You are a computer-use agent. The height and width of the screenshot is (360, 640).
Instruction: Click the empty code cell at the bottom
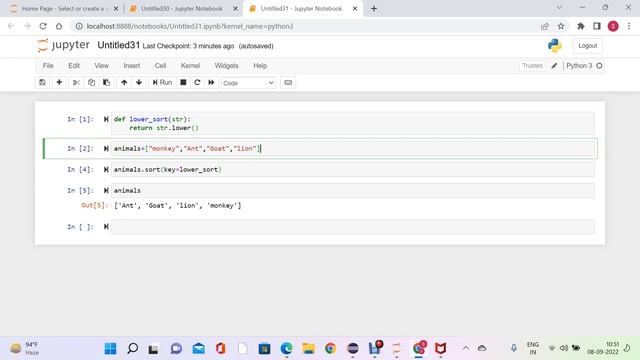click(x=353, y=227)
